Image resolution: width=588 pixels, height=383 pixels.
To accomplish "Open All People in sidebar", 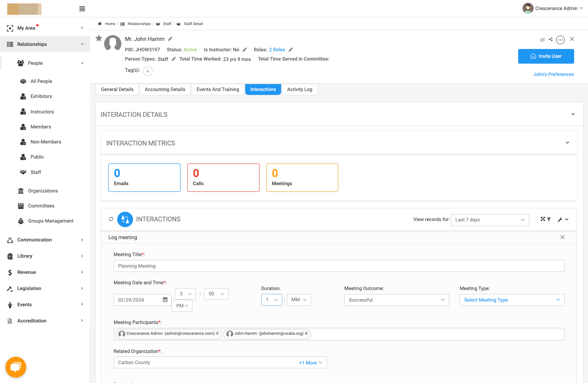I will (41, 81).
